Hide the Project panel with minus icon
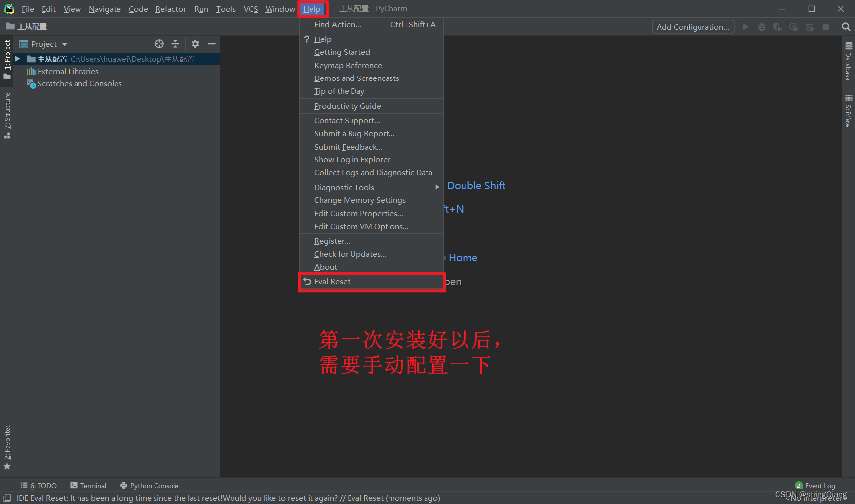855x504 pixels. point(212,44)
